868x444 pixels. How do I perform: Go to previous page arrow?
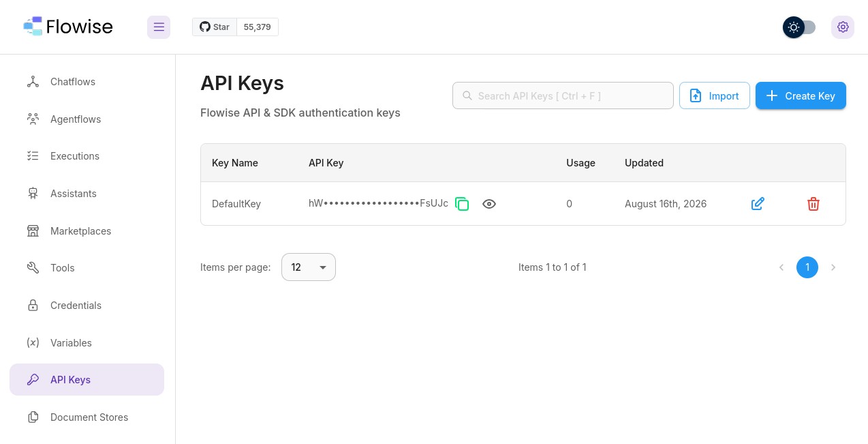pyautogui.click(x=781, y=267)
